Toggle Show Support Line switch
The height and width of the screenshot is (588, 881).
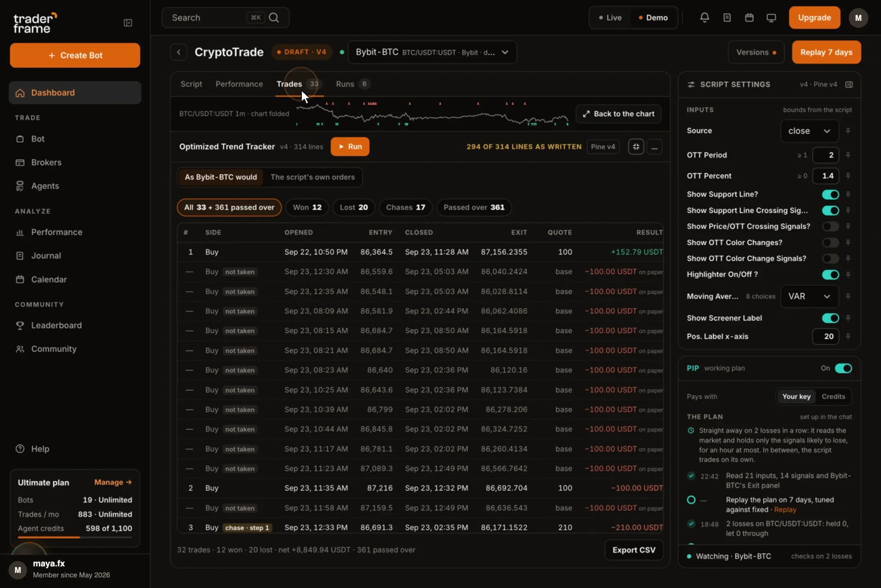(830, 195)
